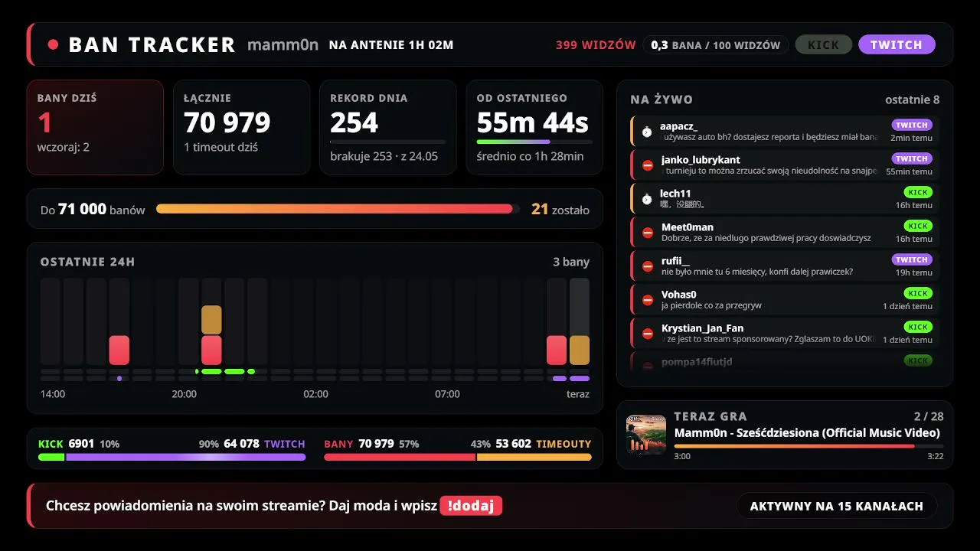Click the timeout stopwatch icon beside lech11
The image size is (980, 551).
[x=647, y=199]
